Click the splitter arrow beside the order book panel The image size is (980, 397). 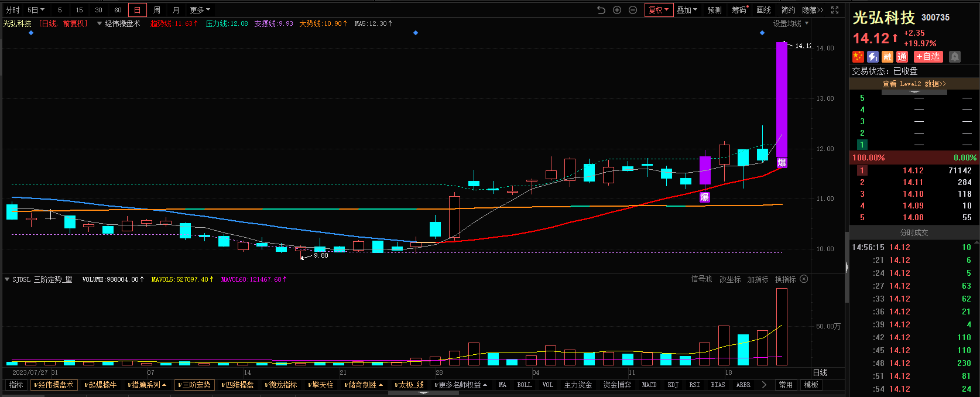[x=847, y=268]
